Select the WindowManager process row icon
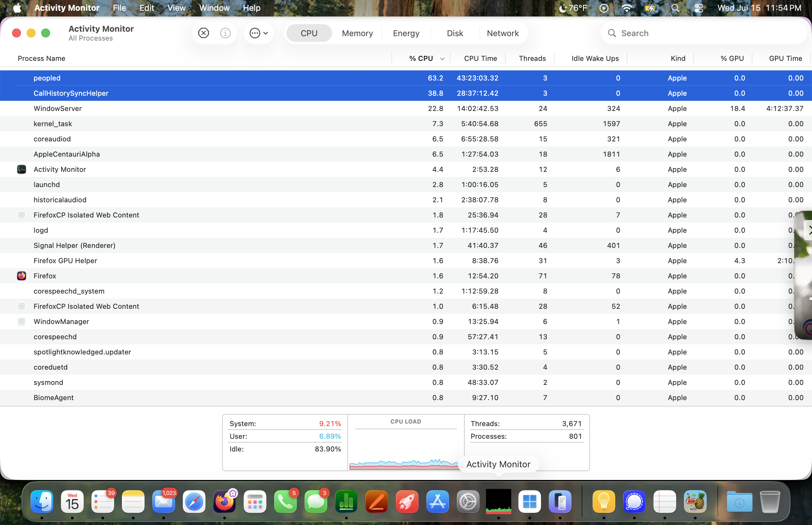812x525 pixels. [x=22, y=321]
